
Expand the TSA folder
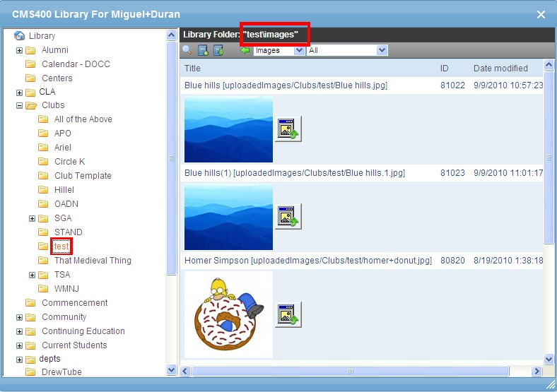[x=32, y=275]
